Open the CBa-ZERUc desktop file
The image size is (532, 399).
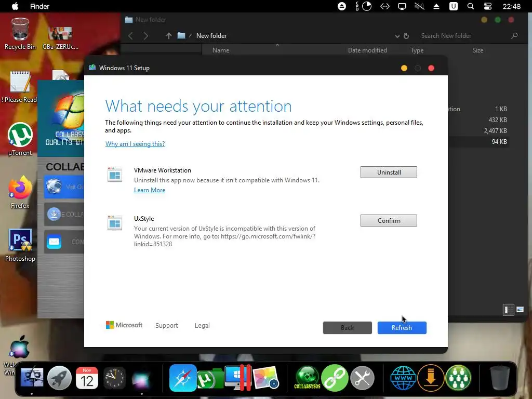[x=60, y=38]
